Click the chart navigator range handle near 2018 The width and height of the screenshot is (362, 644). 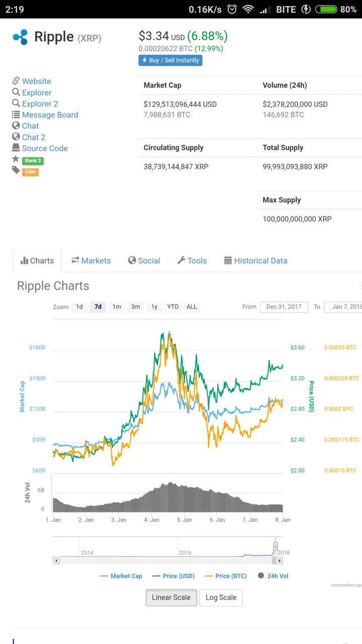276,546
